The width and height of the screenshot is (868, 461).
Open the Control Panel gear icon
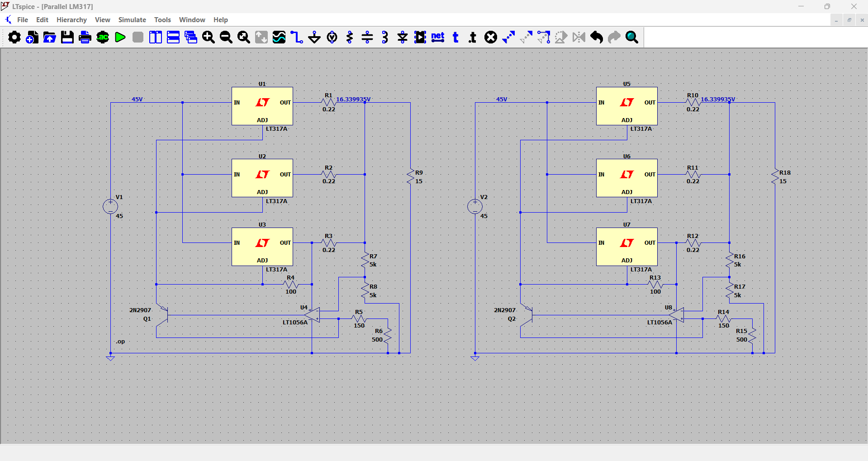tap(14, 37)
